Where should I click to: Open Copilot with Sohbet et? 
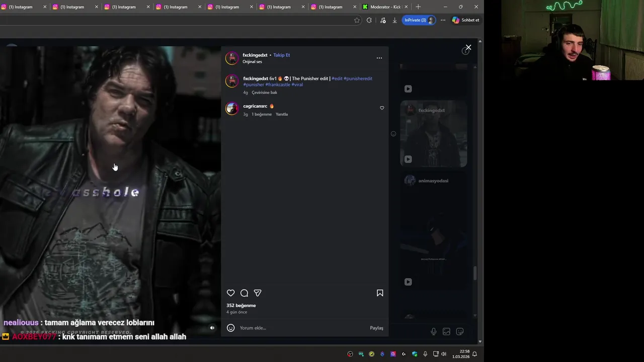[466, 20]
